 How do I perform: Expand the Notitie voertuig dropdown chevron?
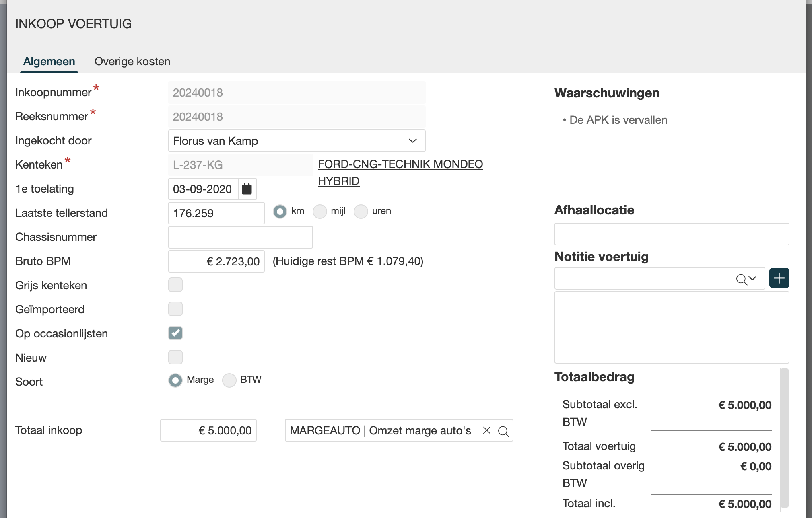click(753, 278)
